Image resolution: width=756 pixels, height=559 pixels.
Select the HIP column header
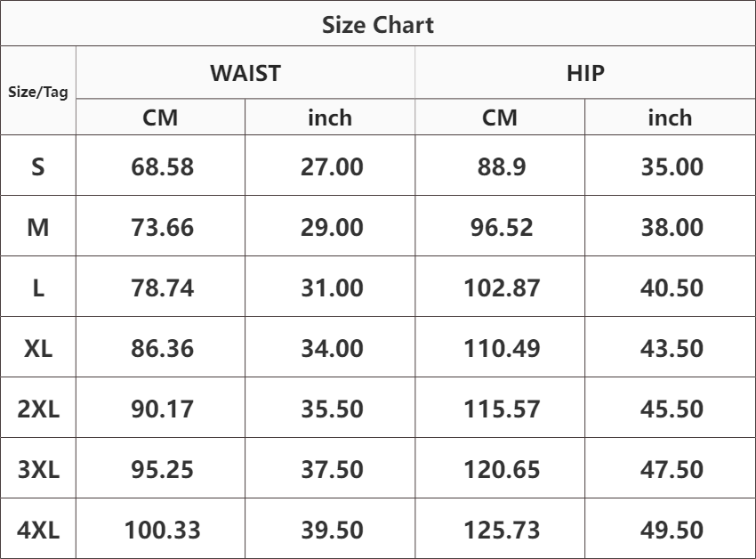(x=585, y=73)
